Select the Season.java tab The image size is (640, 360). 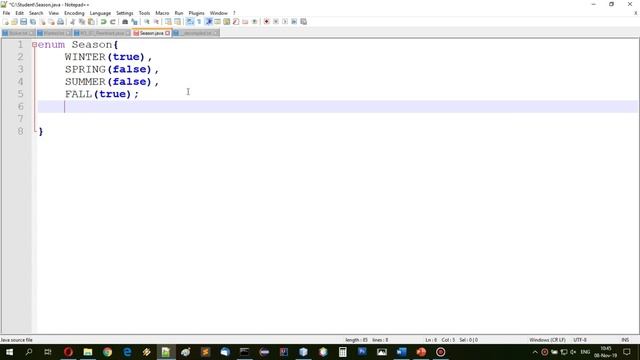point(151,33)
